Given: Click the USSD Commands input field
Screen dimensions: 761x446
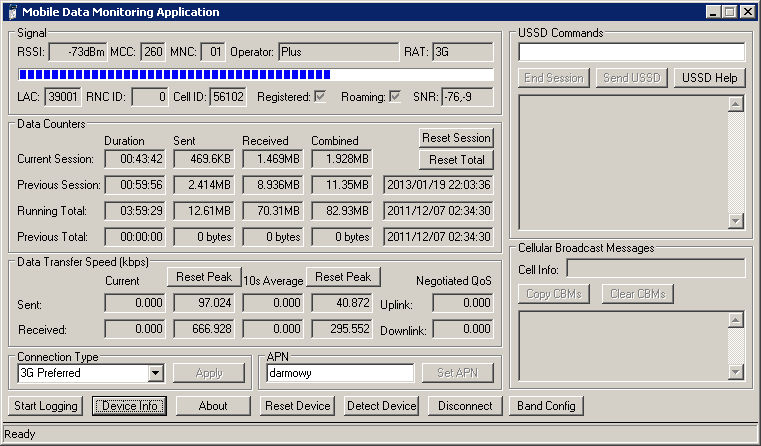Looking at the screenshot, I should pos(631,52).
